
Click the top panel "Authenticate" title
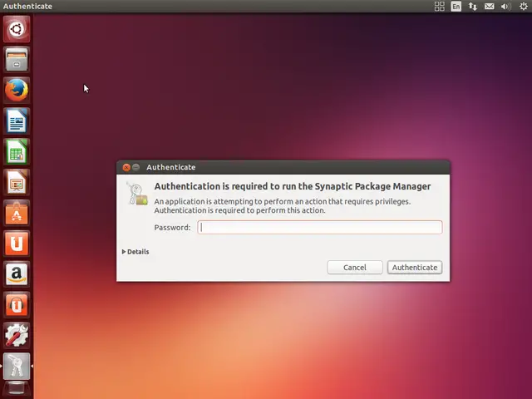pyautogui.click(x=27, y=6)
